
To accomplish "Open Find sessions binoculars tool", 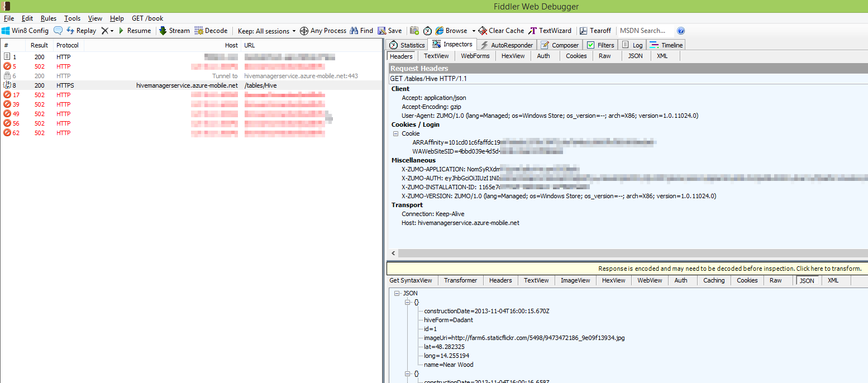I will click(x=361, y=31).
